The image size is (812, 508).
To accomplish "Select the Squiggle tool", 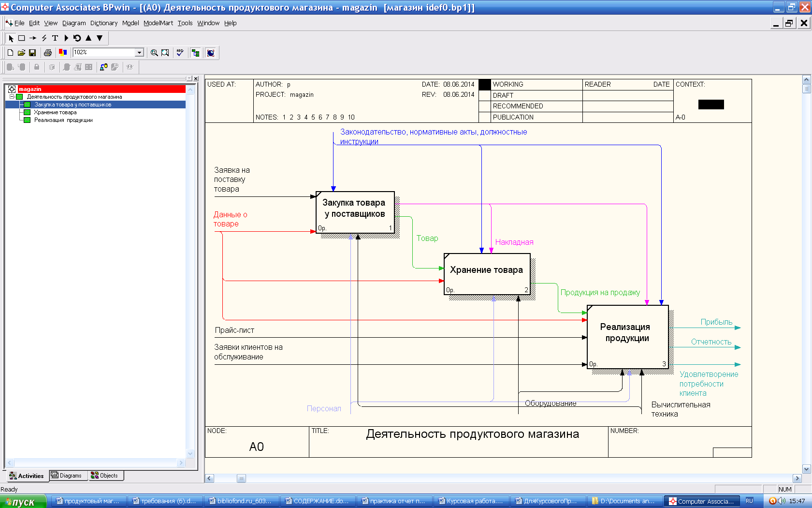I will coord(44,38).
